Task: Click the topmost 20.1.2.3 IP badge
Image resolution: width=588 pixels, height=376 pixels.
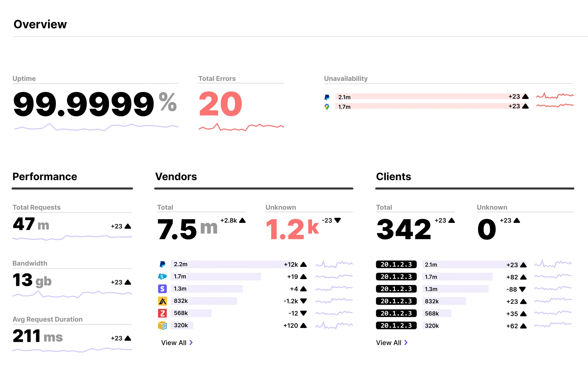Action: click(x=396, y=264)
